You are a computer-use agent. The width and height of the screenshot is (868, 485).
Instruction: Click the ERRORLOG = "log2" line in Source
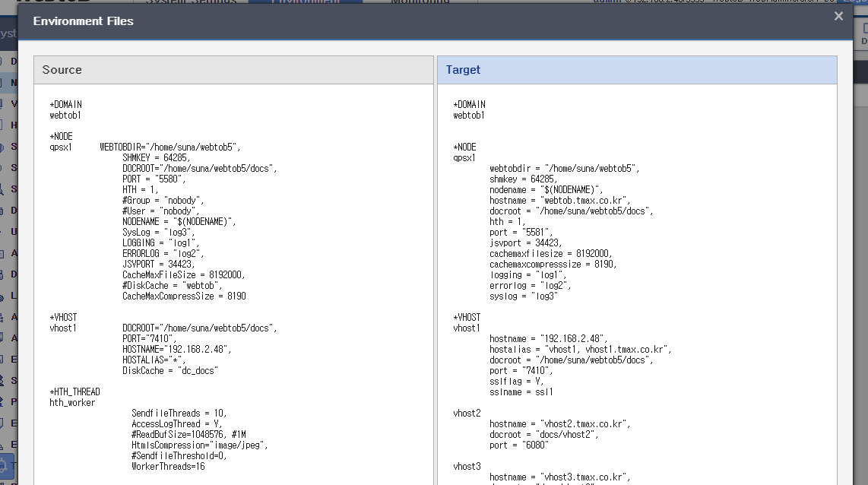(163, 254)
